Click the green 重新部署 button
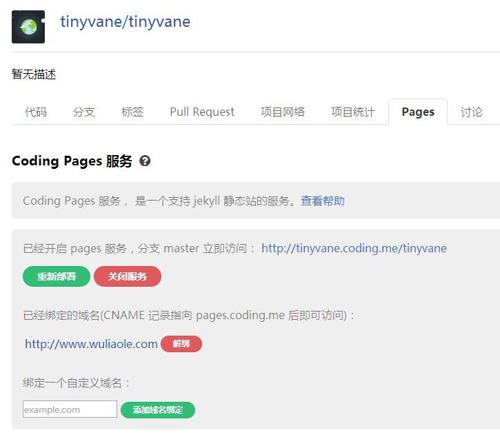Screen dimensions: 500x448 tap(57, 276)
